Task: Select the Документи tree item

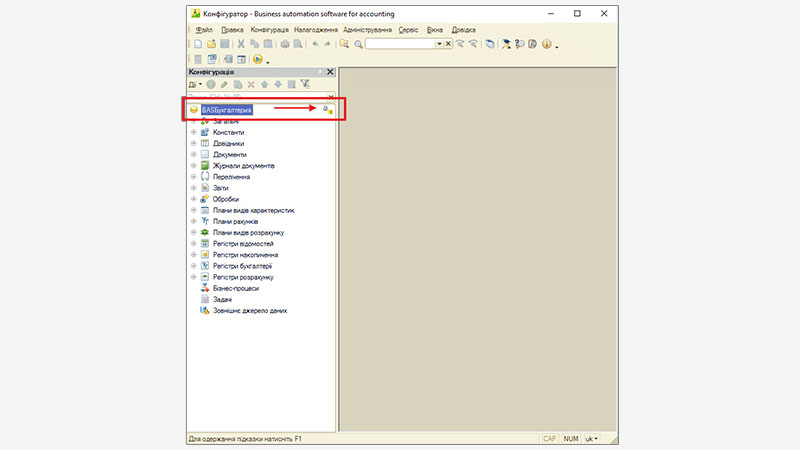Action: [x=229, y=155]
